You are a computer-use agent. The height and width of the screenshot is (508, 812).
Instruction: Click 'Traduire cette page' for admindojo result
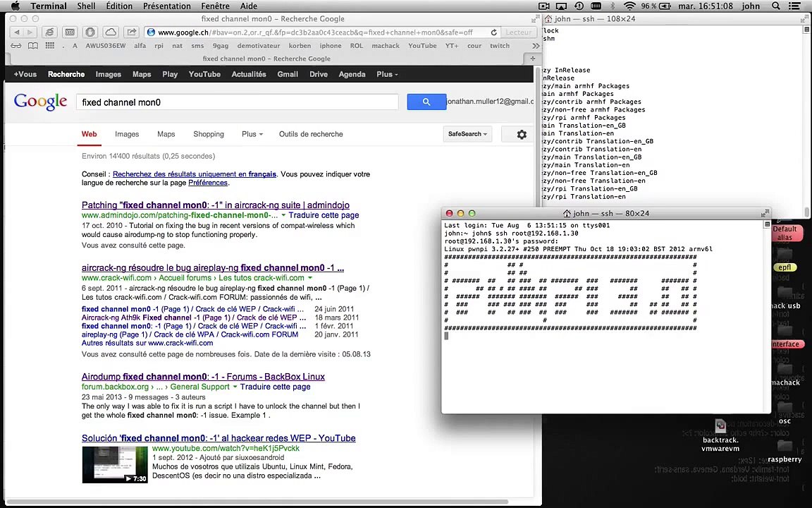tap(324, 215)
